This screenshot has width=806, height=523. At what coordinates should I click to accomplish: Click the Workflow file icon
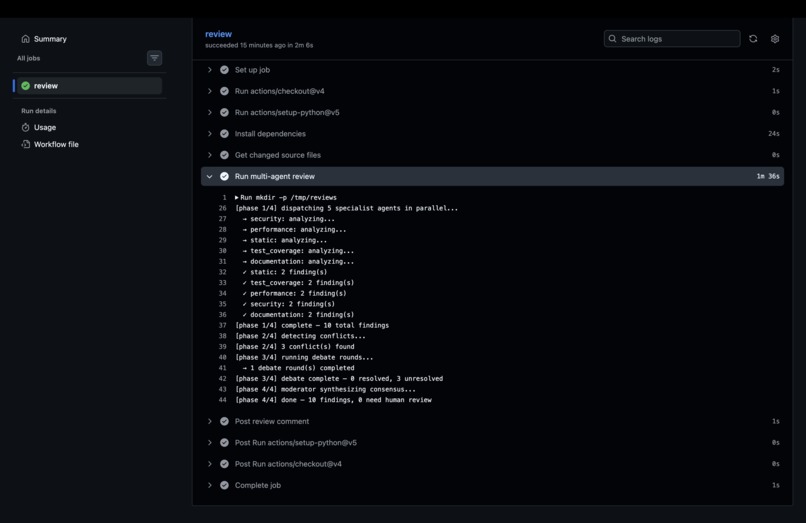25,145
